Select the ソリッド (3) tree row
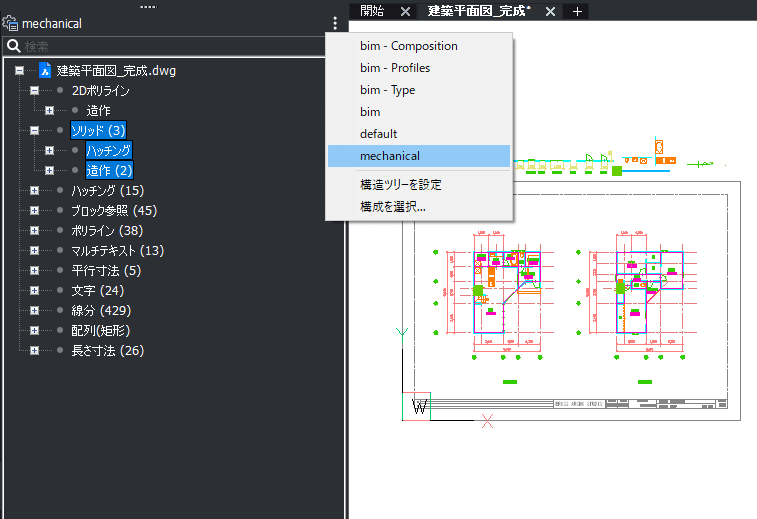Viewport: 757px width, 519px height. click(x=98, y=130)
